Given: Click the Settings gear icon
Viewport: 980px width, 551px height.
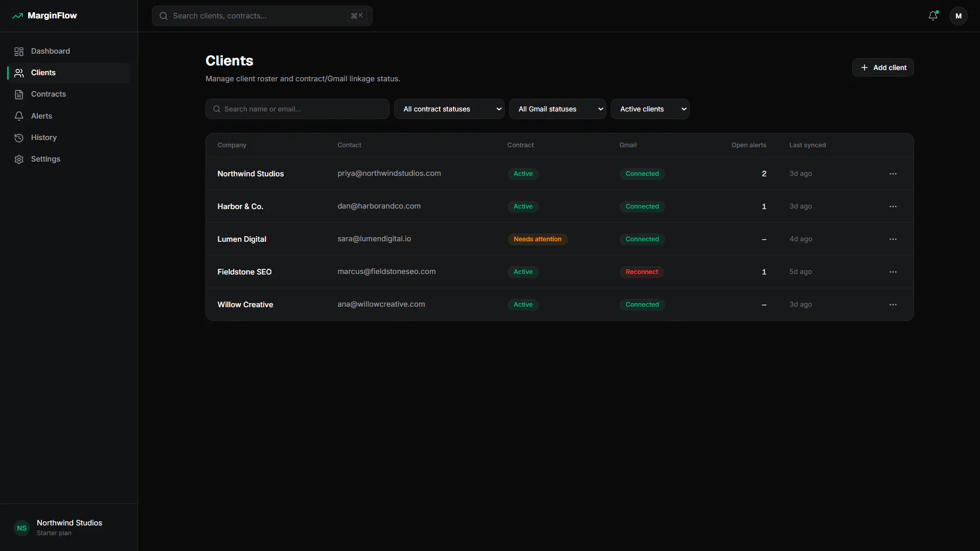Looking at the screenshot, I should [19, 159].
